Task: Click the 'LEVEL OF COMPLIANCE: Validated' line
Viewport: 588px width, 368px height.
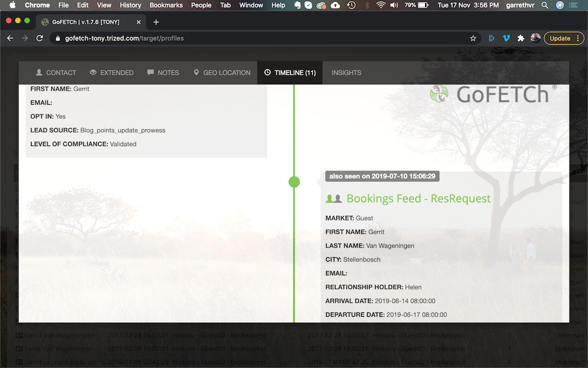Action: coord(83,144)
